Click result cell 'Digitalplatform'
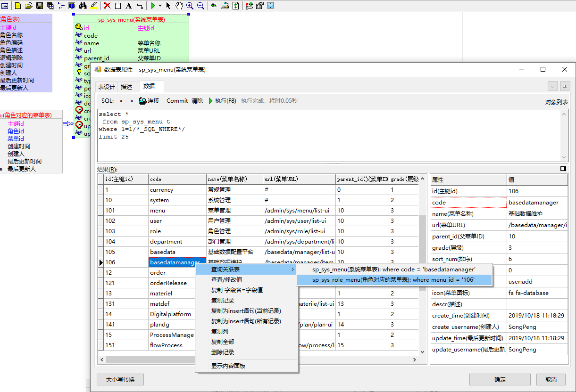 tap(171, 314)
